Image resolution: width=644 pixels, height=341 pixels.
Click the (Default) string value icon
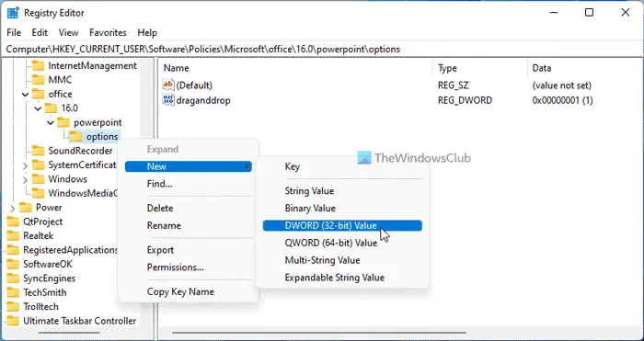pyautogui.click(x=168, y=85)
